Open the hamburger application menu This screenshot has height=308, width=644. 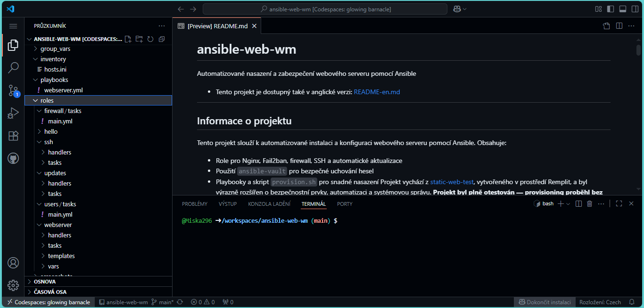[x=13, y=26]
